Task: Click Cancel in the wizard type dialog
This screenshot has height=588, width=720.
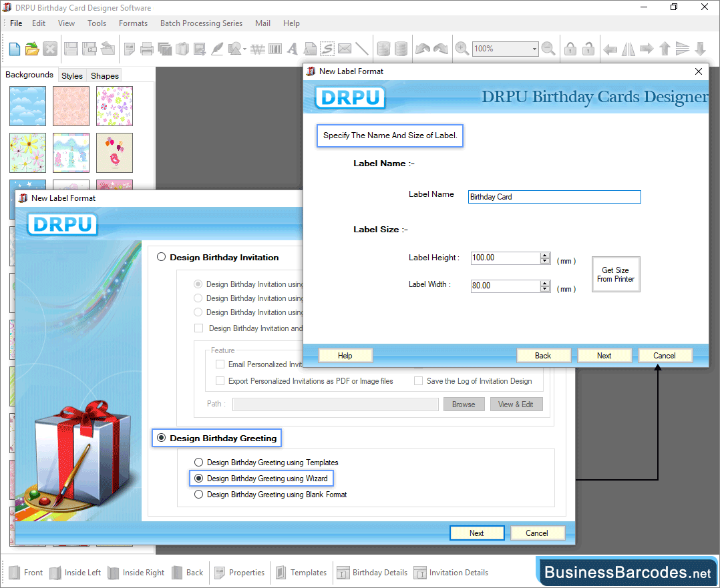Action: tap(537, 533)
